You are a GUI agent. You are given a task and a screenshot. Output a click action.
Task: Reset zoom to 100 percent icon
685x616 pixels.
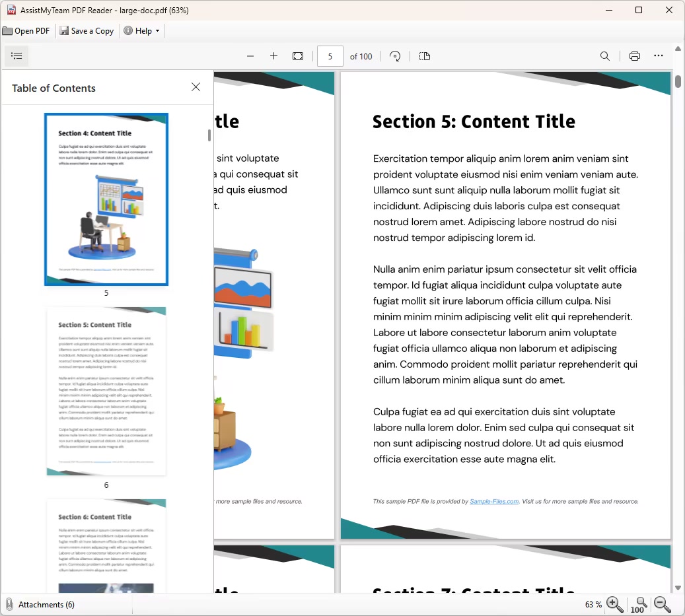[638, 604]
